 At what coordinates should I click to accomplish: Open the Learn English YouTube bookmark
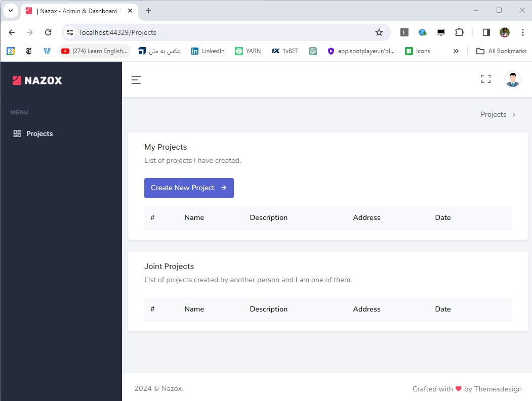tap(94, 51)
